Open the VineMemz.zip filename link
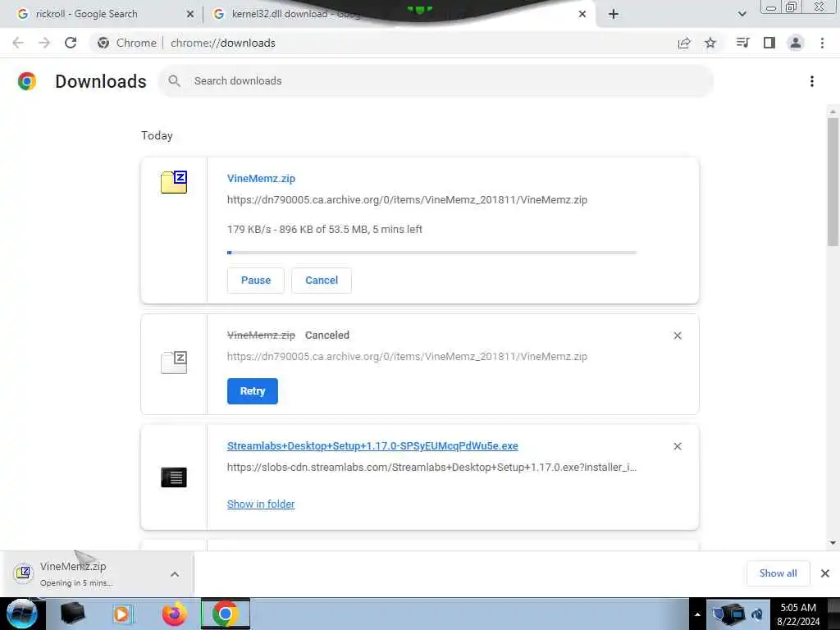This screenshot has width=840, height=630. [261, 178]
